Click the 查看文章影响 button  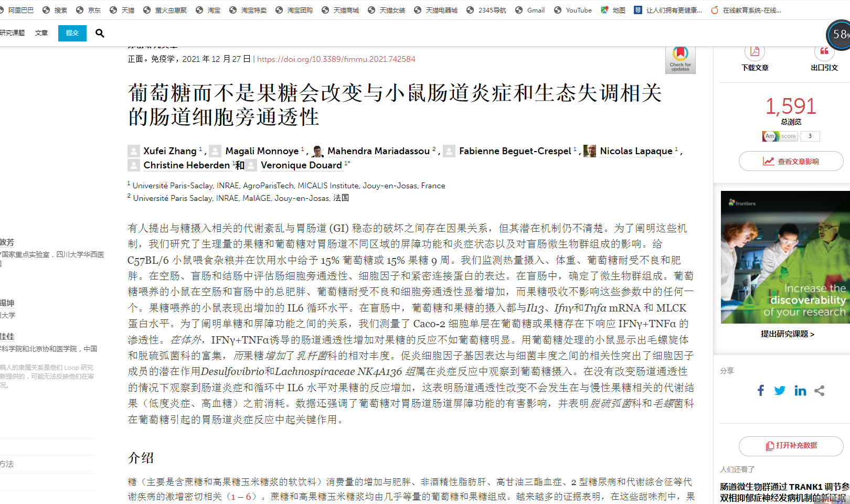click(791, 161)
